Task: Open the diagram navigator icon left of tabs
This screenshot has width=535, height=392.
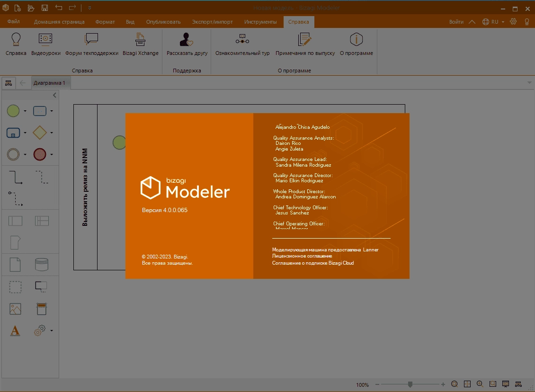Action: [x=9, y=83]
